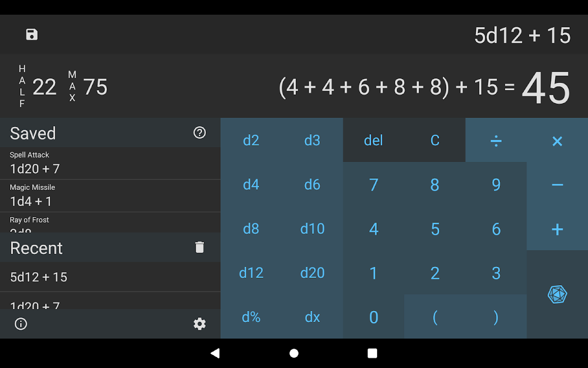
Task: Delete last entry with del key
Action: coord(373,140)
